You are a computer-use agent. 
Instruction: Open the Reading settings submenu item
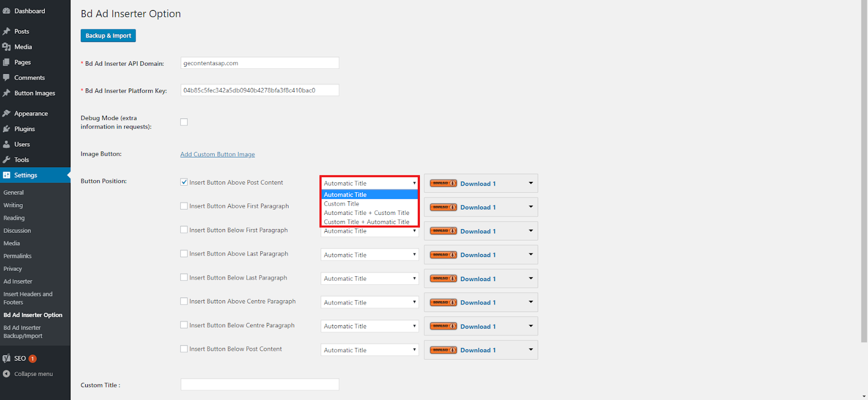[x=14, y=218]
